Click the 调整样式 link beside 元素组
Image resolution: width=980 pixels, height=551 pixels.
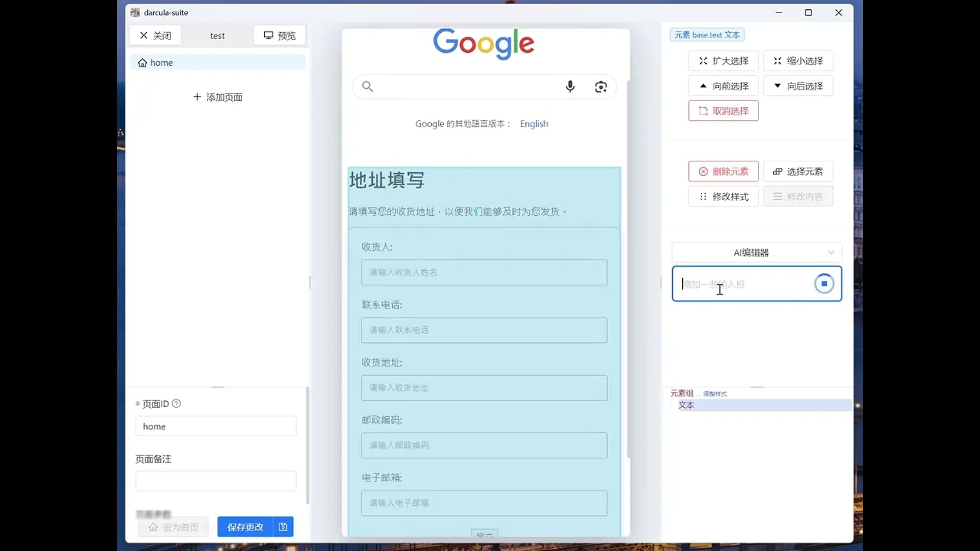[715, 393]
